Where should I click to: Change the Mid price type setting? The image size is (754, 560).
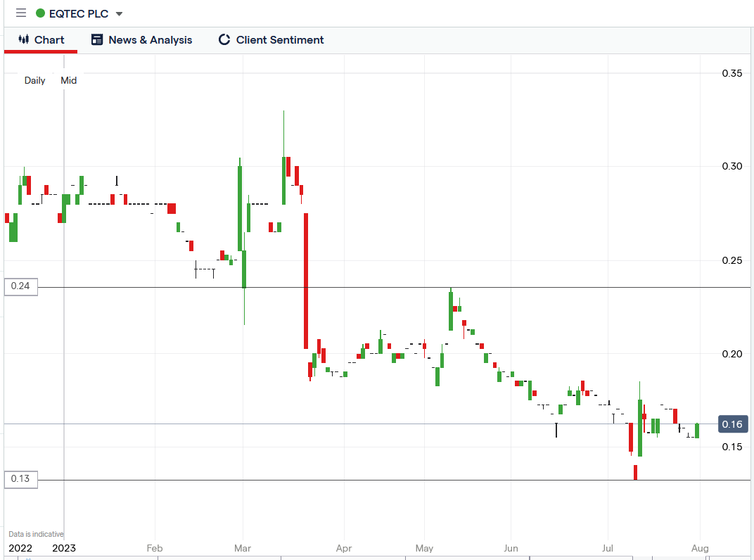pos(68,80)
